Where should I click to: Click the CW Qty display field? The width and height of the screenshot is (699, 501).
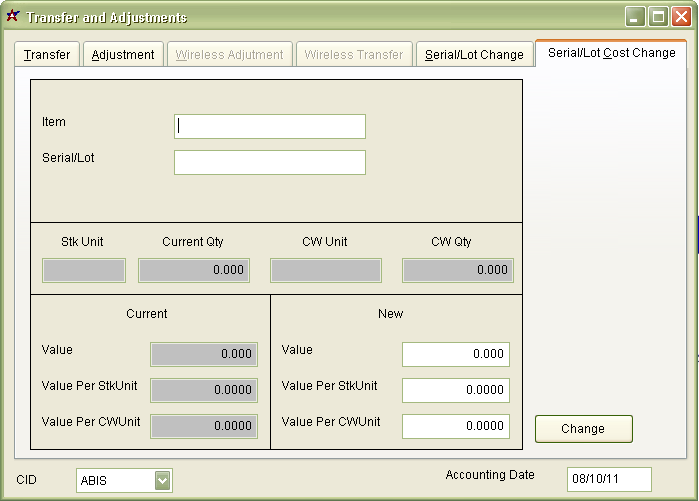[457, 270]
